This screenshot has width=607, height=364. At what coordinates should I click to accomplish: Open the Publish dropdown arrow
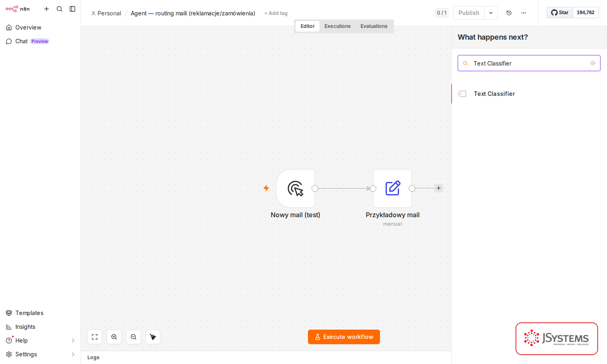click(x=491, y=13)
